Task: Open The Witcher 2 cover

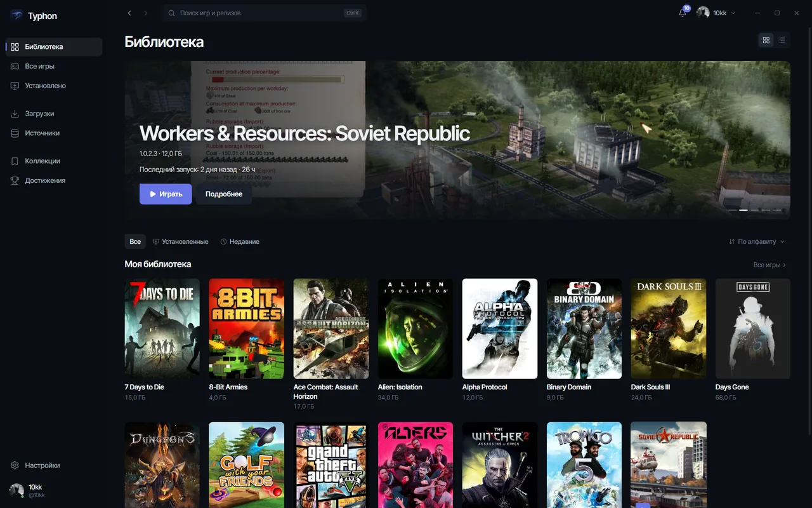Action: tap(500, 465)
